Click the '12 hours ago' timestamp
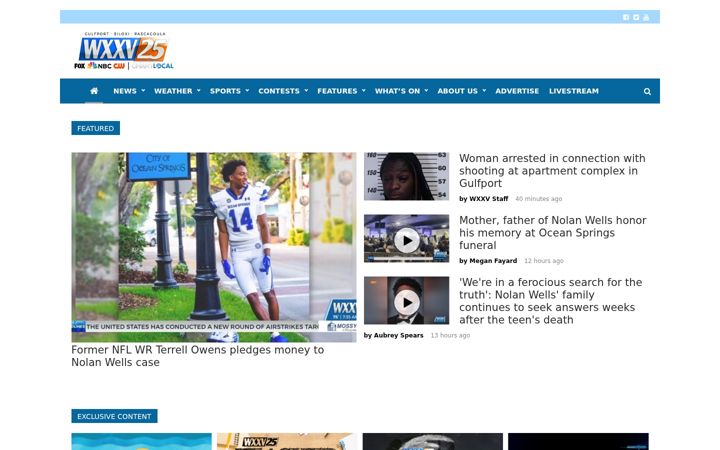Viewport: 720px width, 450px height. pos(544,261)
